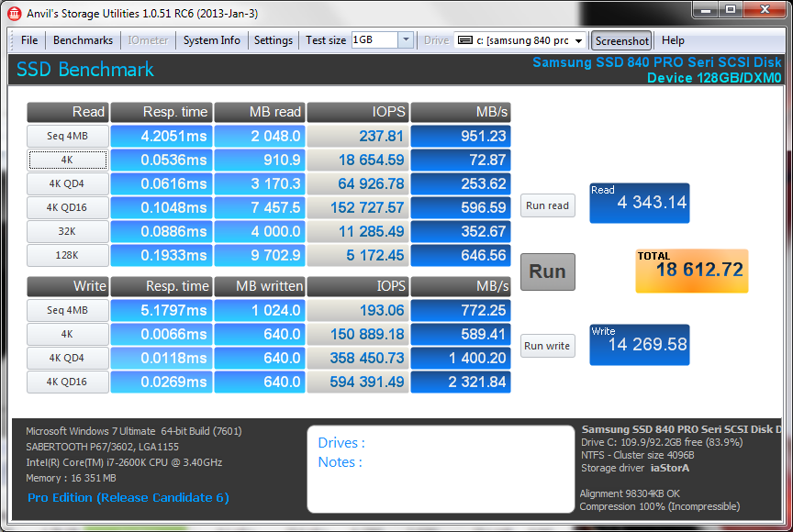Click the TOTAL score 18 612.72 box
Image resolution: width=793 pixels, height=532 pixels.
692,271
